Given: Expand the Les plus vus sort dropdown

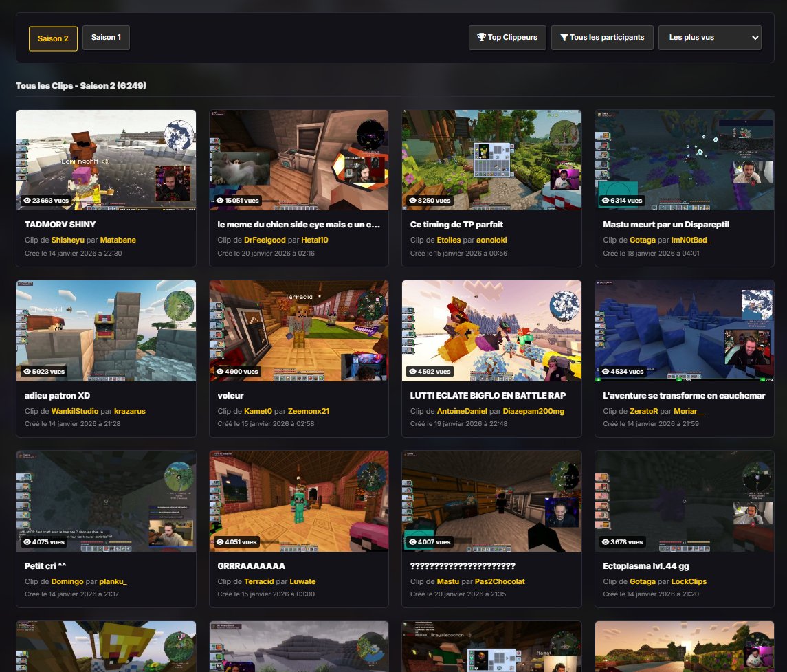Looking at the screenshot, I should coord(710,38).
